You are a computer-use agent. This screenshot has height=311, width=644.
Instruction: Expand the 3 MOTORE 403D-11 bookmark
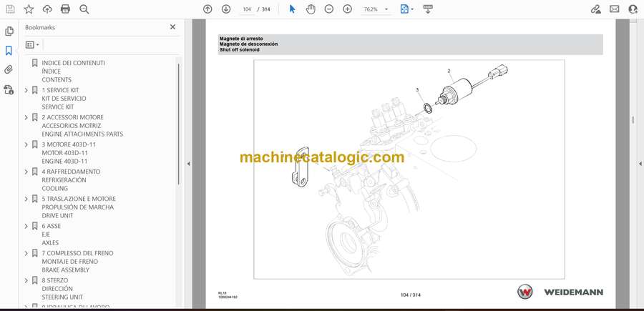[x=26, y=144]
